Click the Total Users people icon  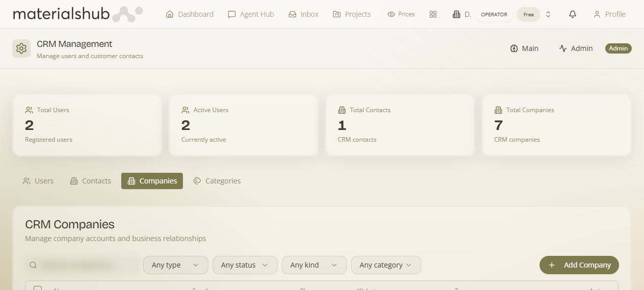click(29, 110)
